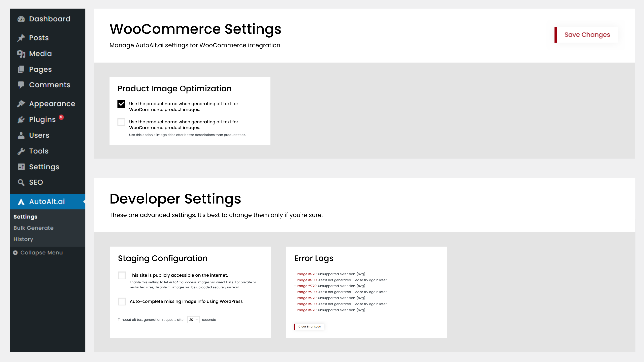Click the Plugins plug icon
The image size is (644, 362).
(21, 120)
